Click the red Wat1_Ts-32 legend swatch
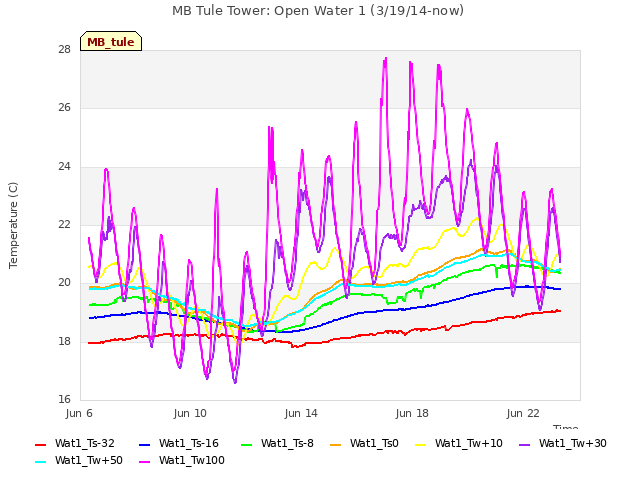Image resolution: width=640 pixels, height=480 pixels. [41, 444]
